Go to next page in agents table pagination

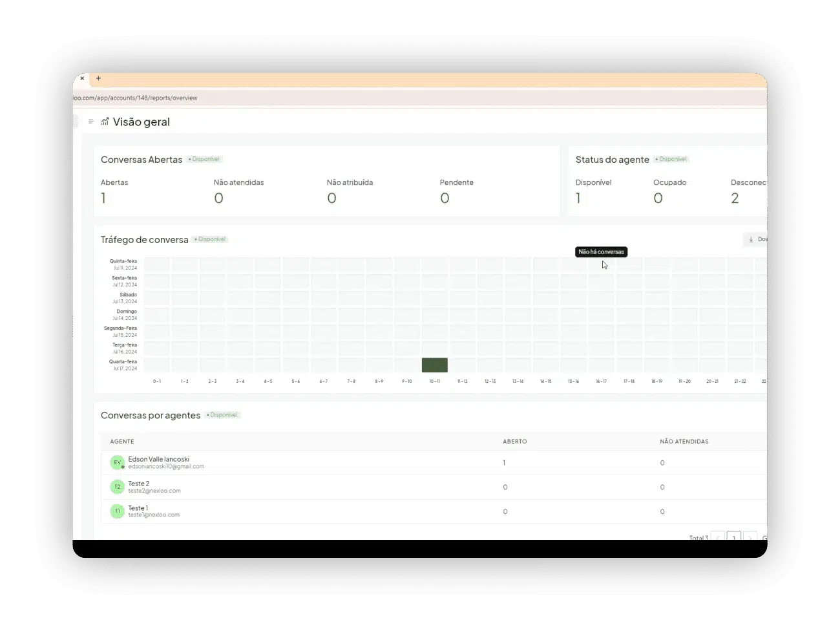pos(750,537)
